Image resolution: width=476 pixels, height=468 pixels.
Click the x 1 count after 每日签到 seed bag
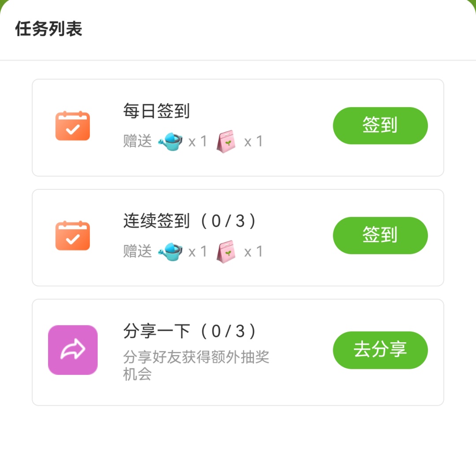pos(253,142)
